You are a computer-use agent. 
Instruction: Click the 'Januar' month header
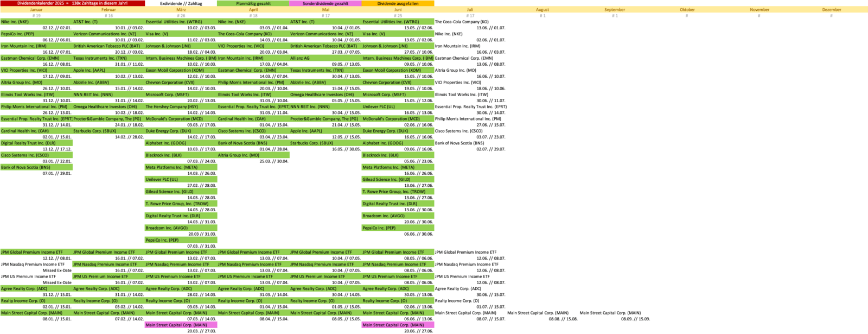pyautogui.click(x=36, y=10)
